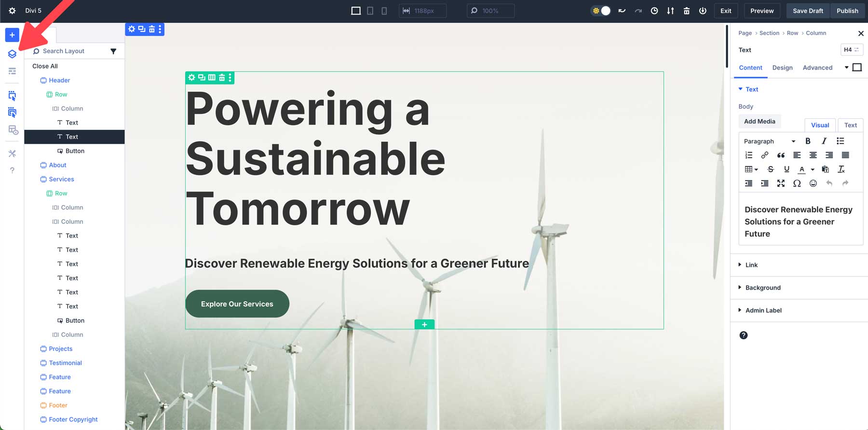Expand the Link settings group
Screen dimensions: 868x430
coord(751,265)
